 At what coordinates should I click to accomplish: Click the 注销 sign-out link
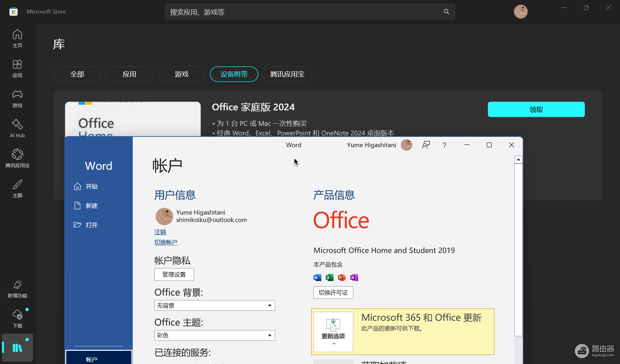pyautogui.click(x=160, y=232)
